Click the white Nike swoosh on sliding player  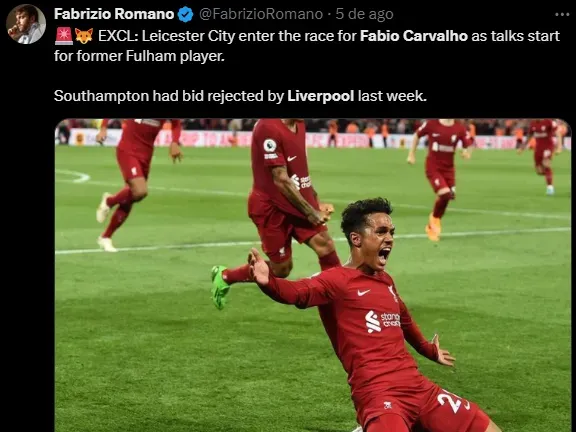364,292
